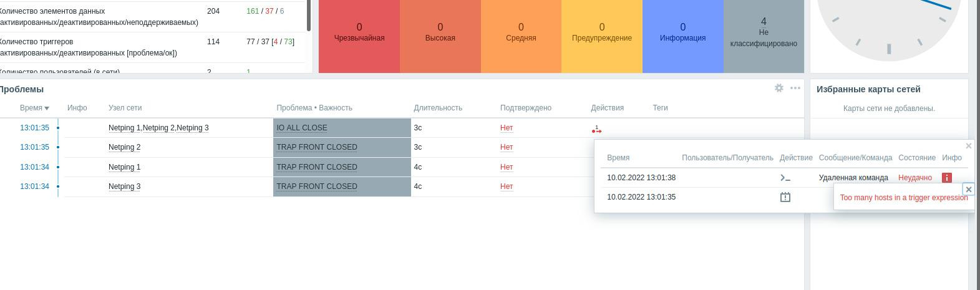
Task: Click Нет acknowledgment for Netping 1
Action: [x=507, y=167]
